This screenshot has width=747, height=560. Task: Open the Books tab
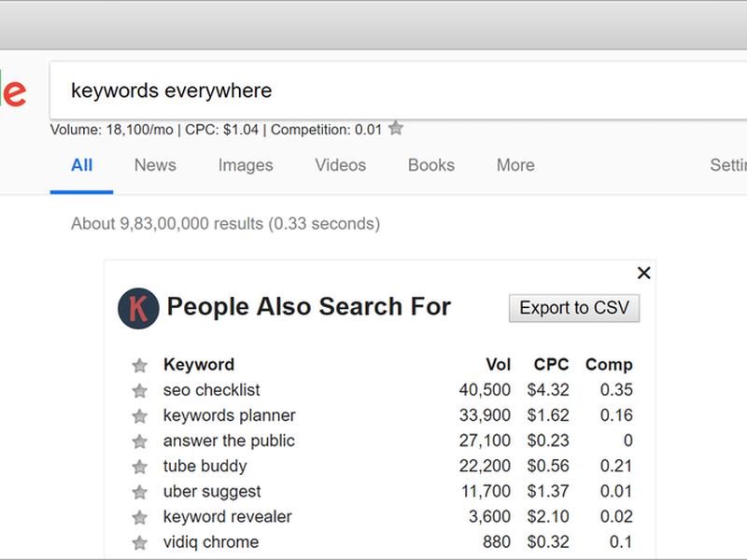[x=431, y=165]
